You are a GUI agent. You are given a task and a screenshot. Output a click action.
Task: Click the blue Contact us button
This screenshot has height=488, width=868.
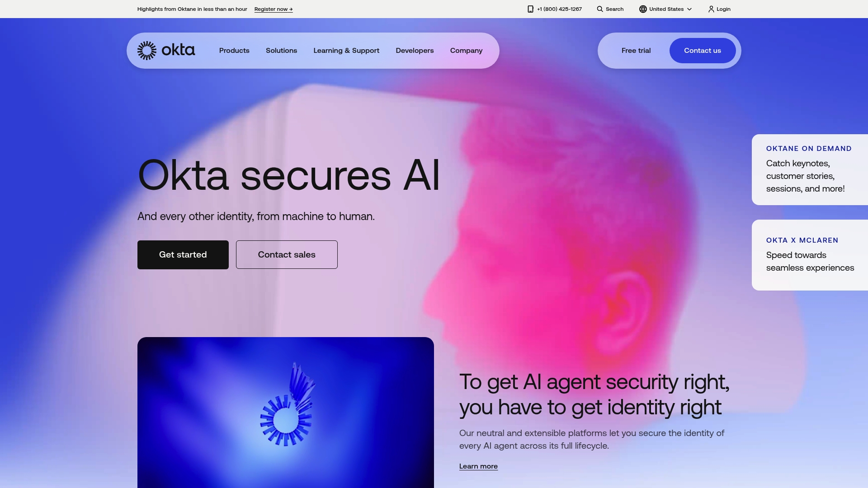coord(703,51)
